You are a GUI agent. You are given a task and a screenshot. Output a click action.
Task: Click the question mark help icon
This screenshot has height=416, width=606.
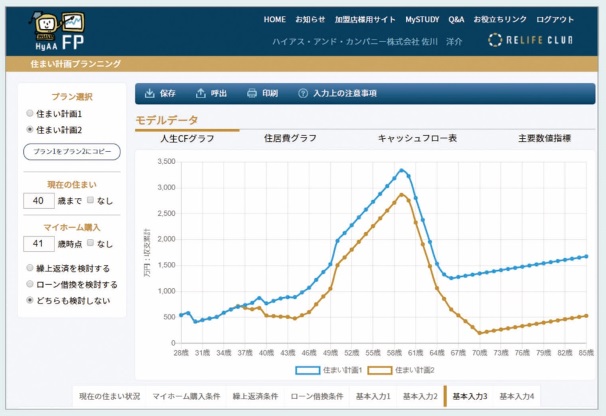303,93
